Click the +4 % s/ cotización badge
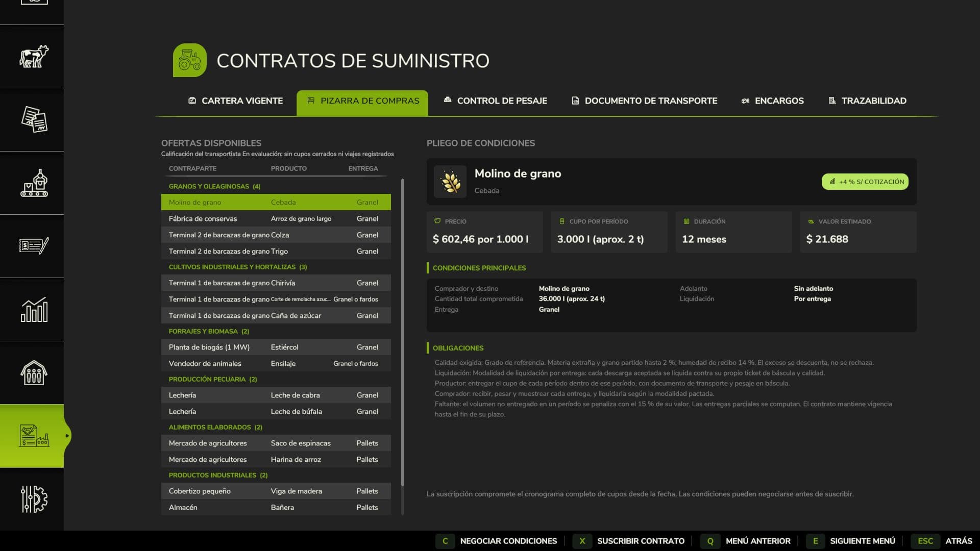Screen dimensions: 980x551 tap(865, 182)
